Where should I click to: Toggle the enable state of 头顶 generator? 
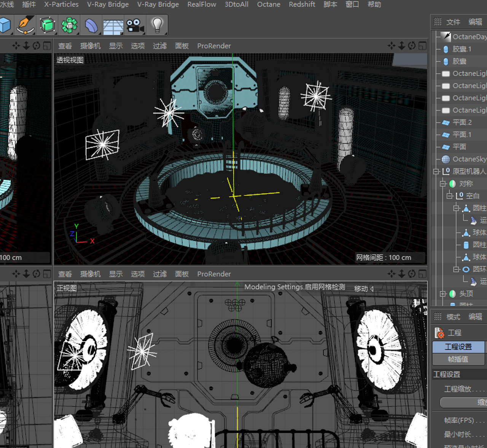click(451, 293)
